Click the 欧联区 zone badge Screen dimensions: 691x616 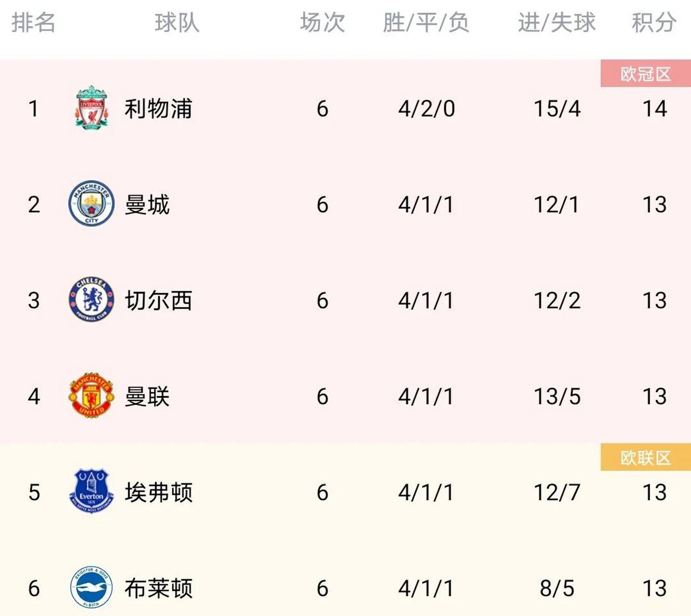646,457
